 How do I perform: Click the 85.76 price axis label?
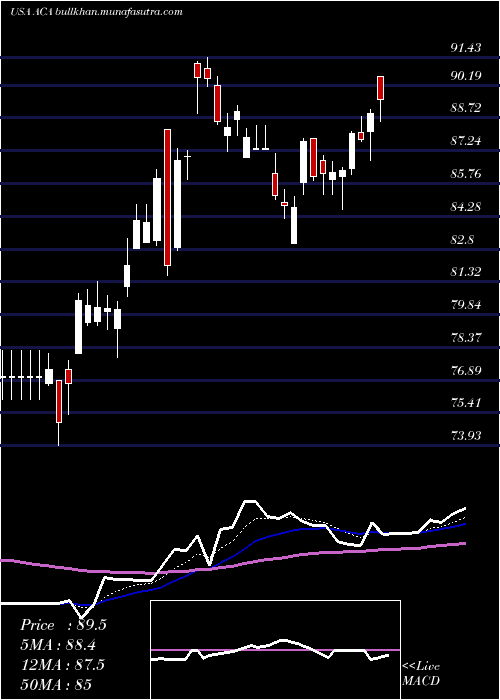point(466,173)
